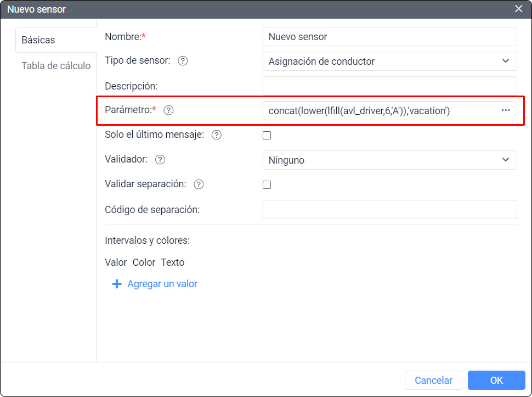Open help for Validar separación
This screenshot has height=397, width=532.
tap(198, 184)
